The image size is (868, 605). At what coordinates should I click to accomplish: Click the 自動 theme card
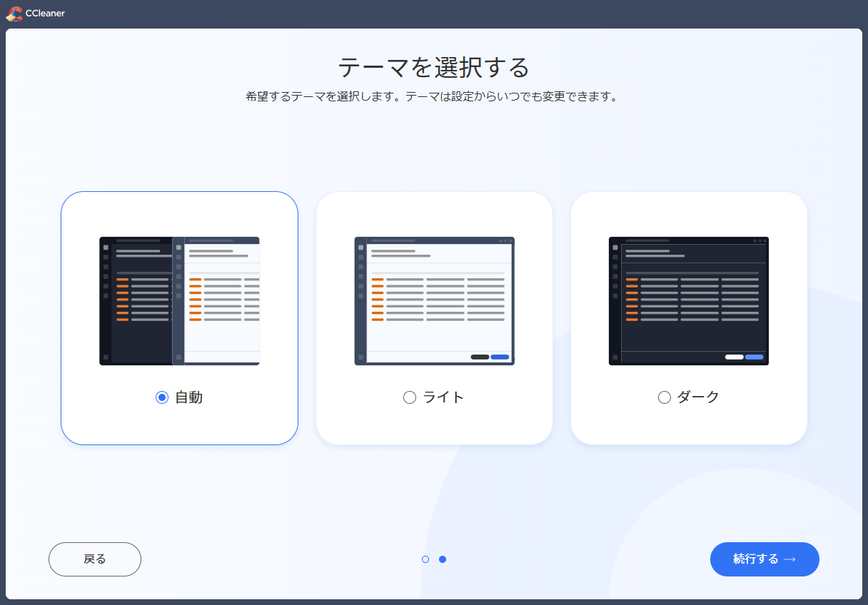tap(179, 317)
